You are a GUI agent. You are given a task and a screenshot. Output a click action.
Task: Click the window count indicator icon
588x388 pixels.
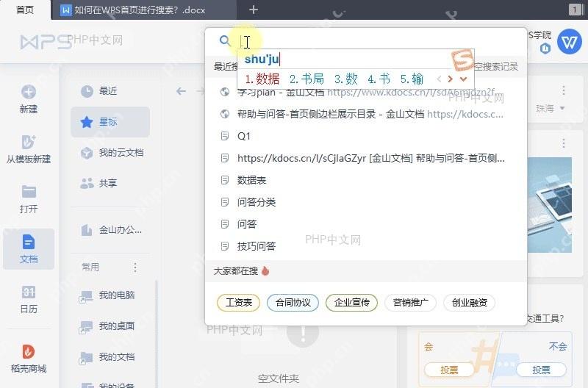[x=575, y=10]
